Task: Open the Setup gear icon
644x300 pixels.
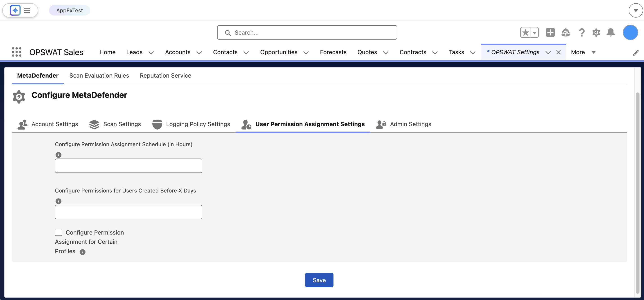Action: (x=596, y=32)
